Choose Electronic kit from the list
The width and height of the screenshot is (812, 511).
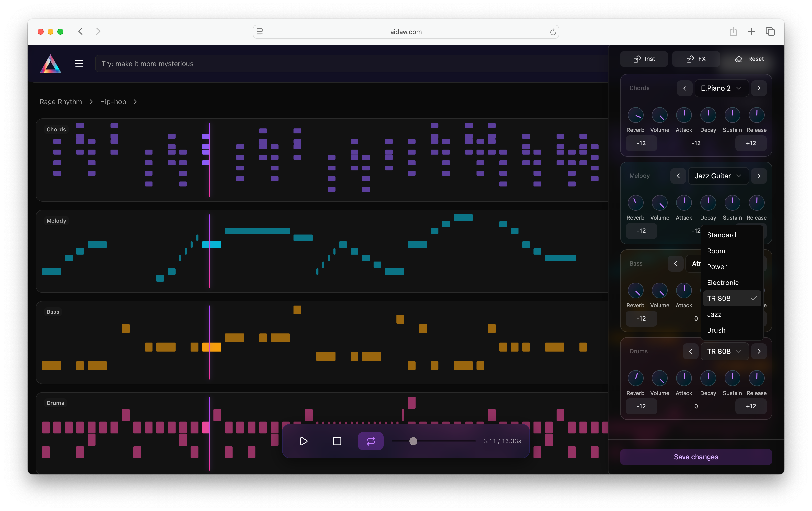click(723, 283)
